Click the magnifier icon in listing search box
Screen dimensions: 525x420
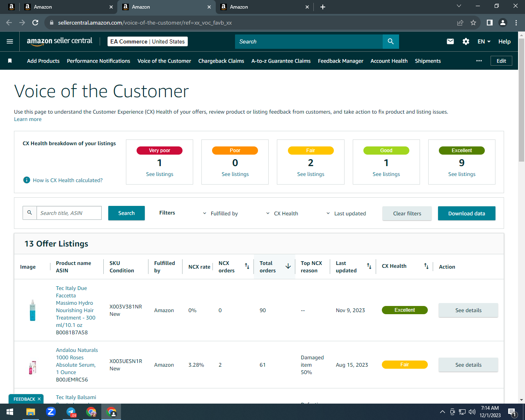click(x=30, y=213)
